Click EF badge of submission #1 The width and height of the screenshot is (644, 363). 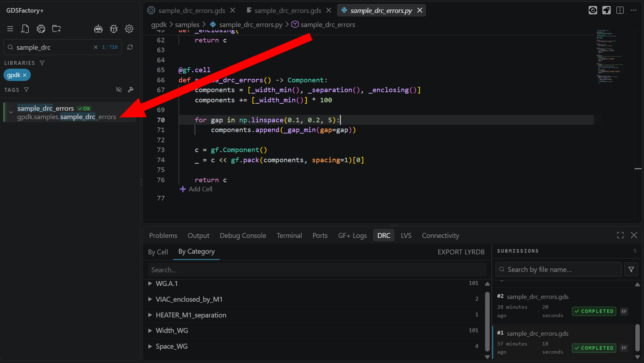(624, 348)
